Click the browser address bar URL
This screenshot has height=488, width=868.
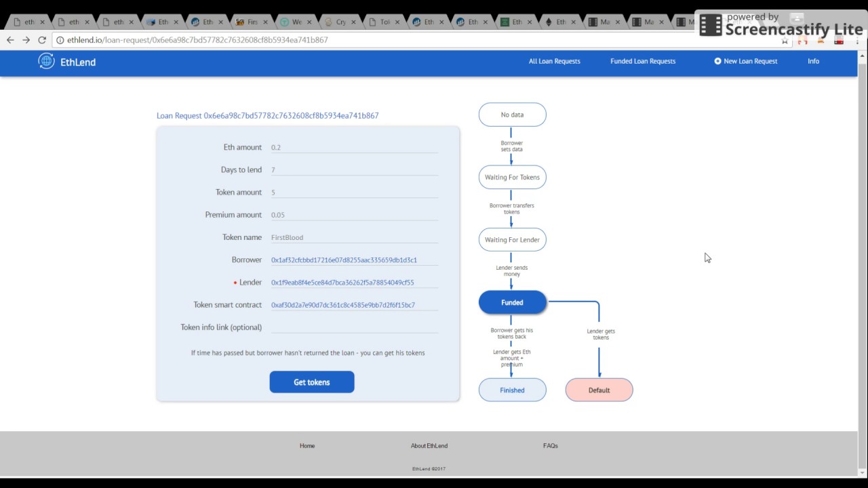(x=197, y=40)
